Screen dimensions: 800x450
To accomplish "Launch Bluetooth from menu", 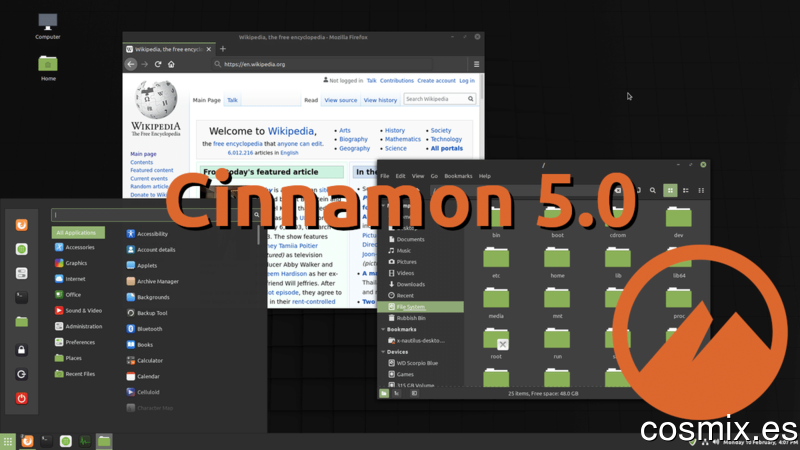I will (144, 329).
